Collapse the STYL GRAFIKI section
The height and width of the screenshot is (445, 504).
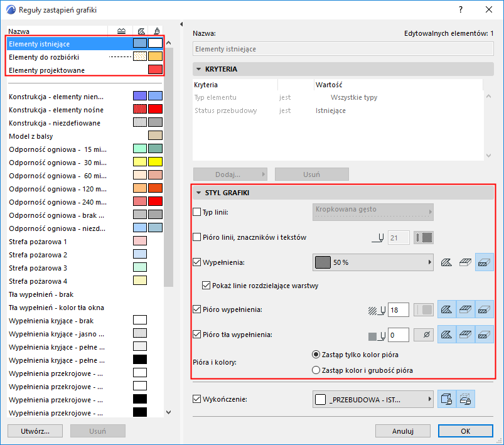(198, 193)
